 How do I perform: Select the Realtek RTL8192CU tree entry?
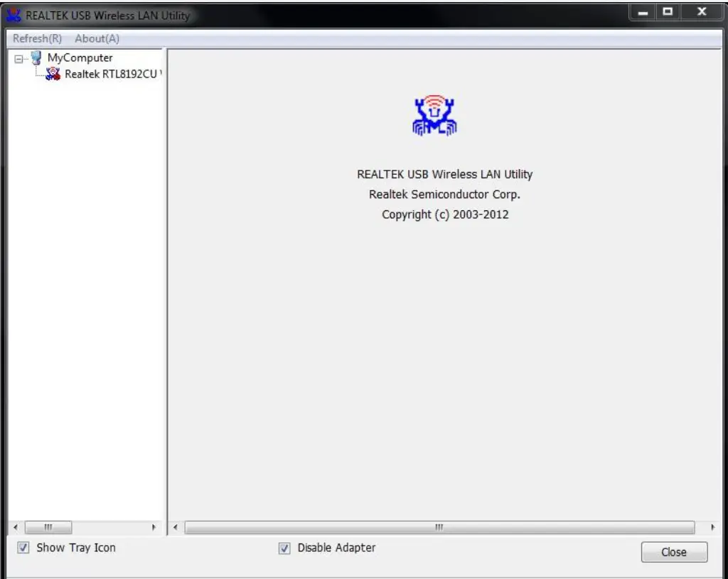tap(113, 74)
